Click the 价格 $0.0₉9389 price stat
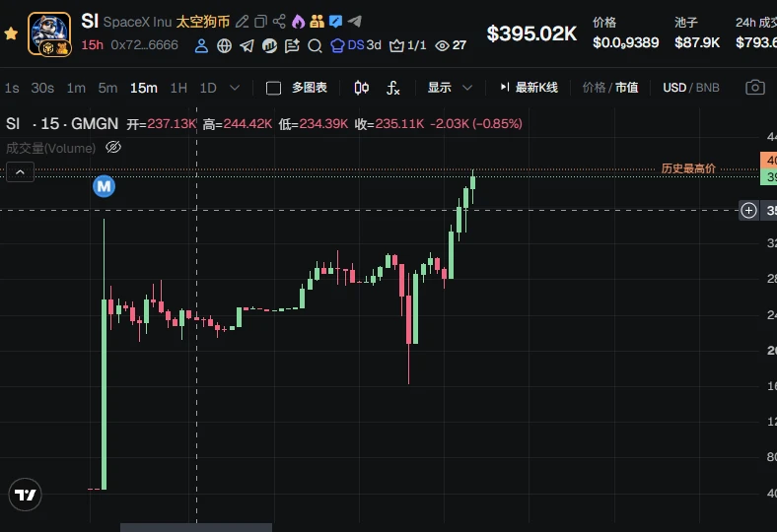The width and height of the screenshot is (777, 532). click(626, 33)
